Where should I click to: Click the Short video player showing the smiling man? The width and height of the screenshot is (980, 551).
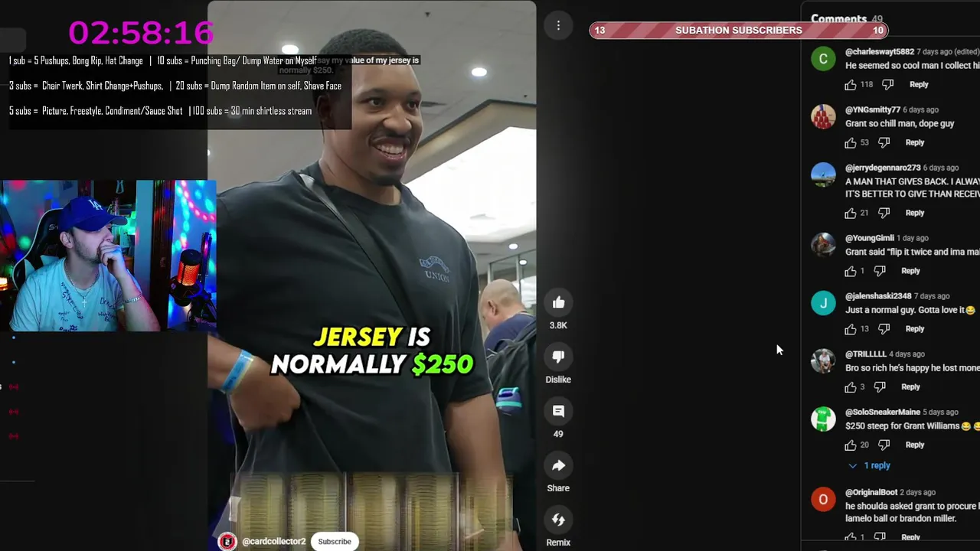tap(372, 275)
